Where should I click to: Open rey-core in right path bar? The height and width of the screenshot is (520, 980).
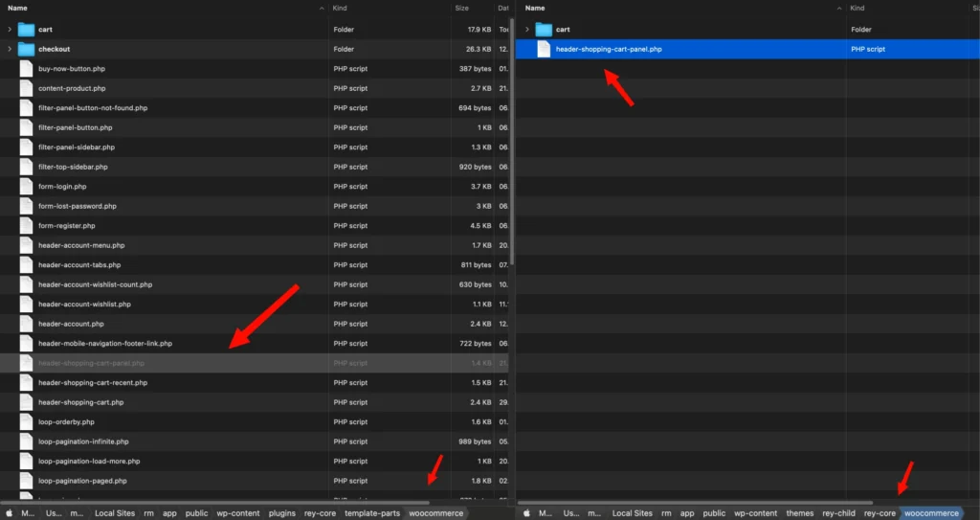[880, 513]
